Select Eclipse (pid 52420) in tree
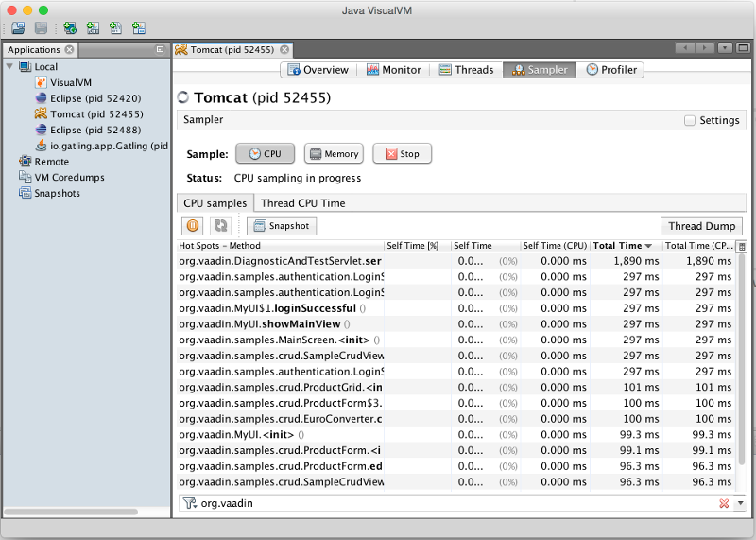756x540 pixels. click(88, 98)
